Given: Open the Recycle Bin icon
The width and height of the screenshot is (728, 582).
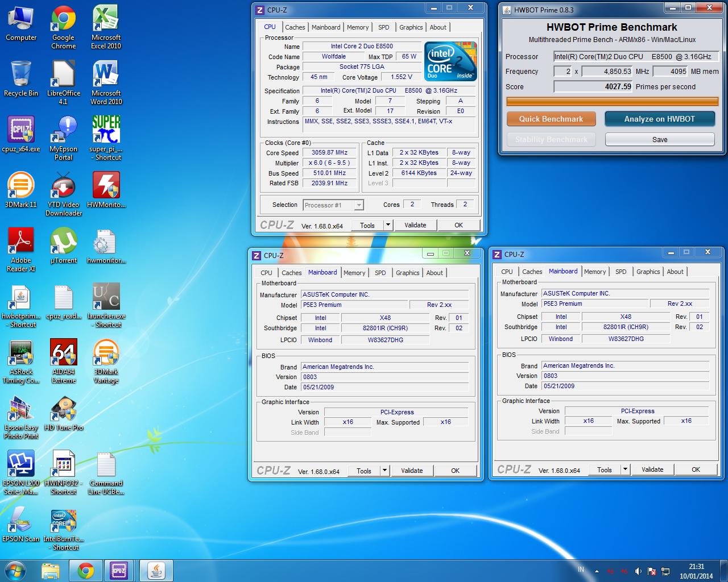Looking at the screenshot, I should click(21, 78).
